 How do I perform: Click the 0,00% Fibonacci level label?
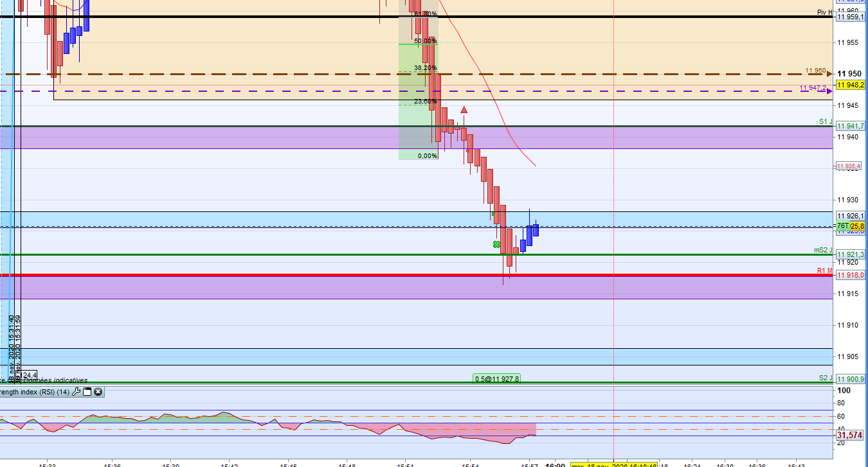[428, 155]
